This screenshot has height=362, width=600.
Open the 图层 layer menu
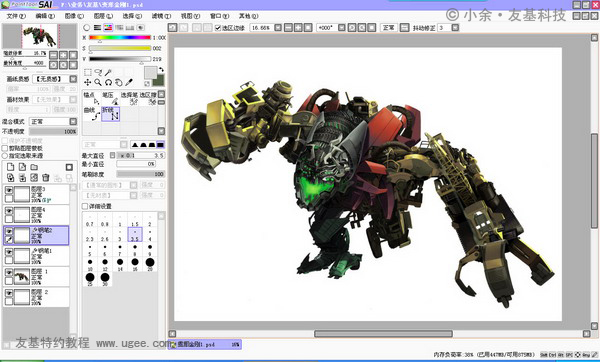103,16
